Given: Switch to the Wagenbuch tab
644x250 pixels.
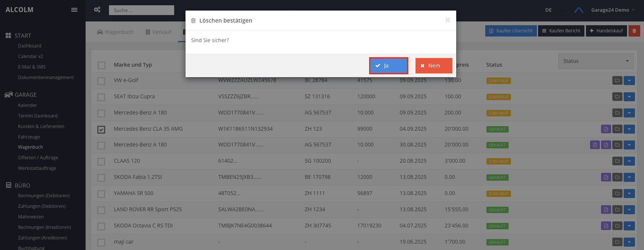Looking at the screenshot, I should 115,32.
